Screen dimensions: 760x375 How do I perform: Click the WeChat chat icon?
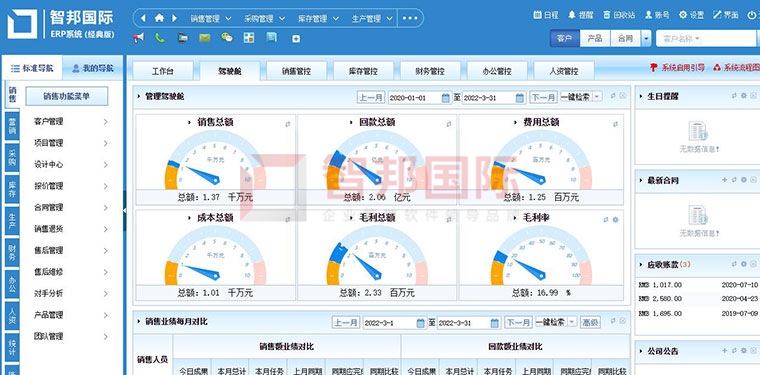click(226, 38)
